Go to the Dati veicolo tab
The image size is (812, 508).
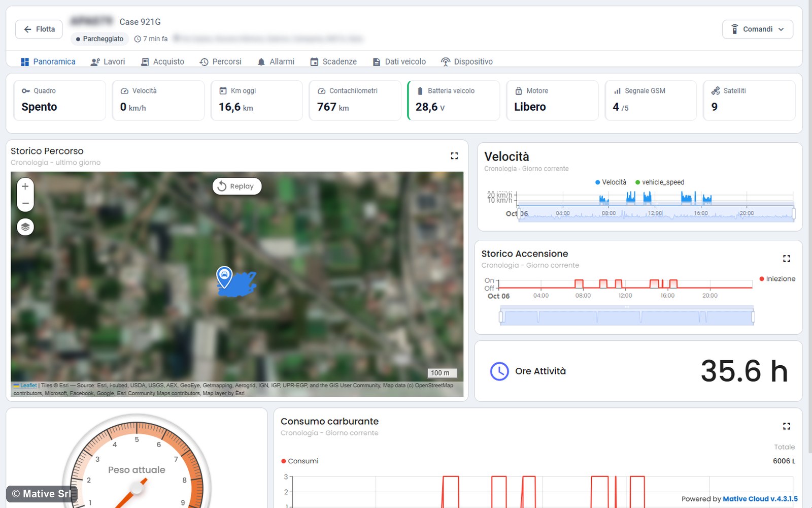click(399, 61)
